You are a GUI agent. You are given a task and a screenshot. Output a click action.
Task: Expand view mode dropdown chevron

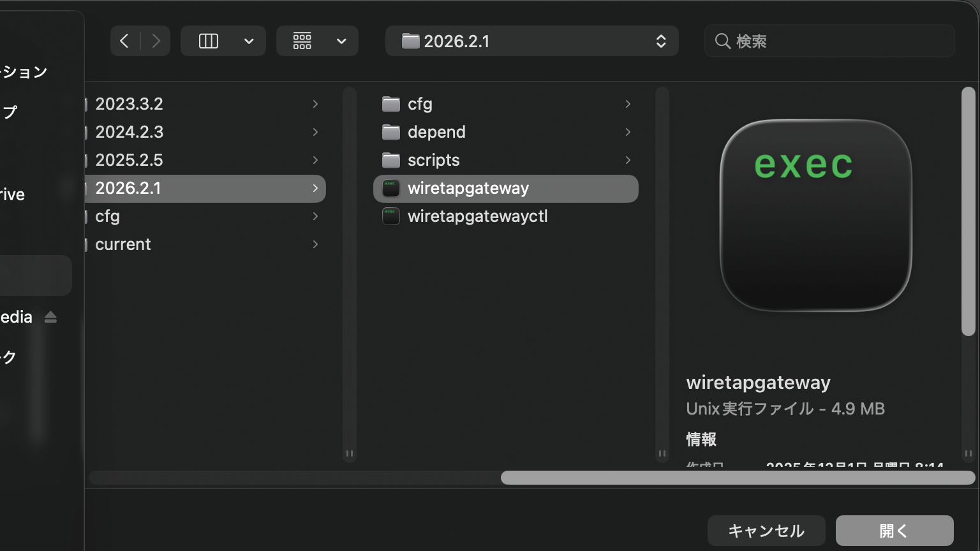(x=249, y=41)
